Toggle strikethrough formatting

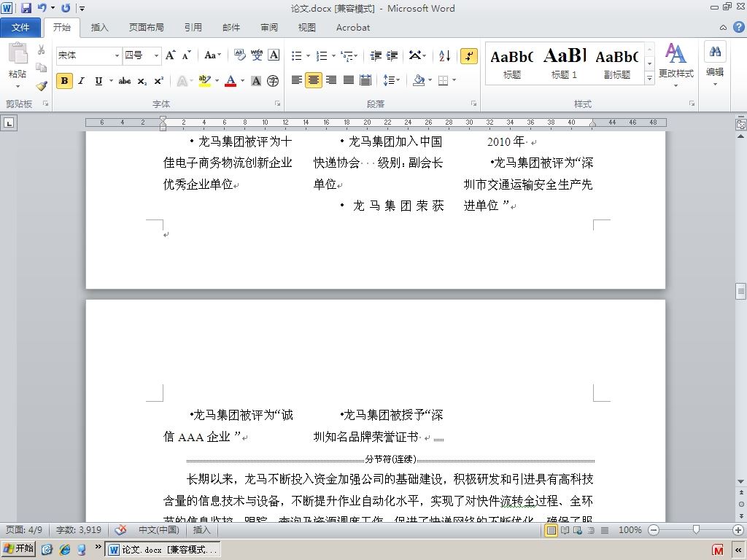pyautogui.click(x=125, y=81)
